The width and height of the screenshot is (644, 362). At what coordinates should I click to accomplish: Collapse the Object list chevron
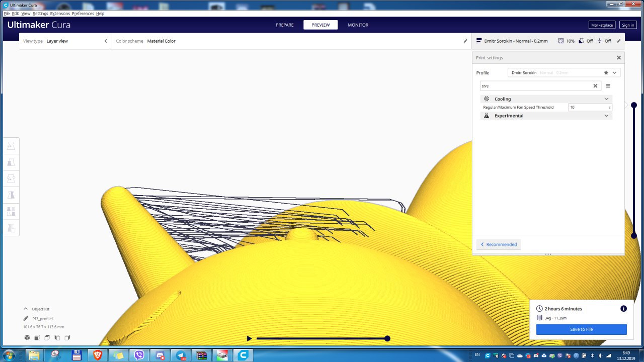tap(26, 309)
